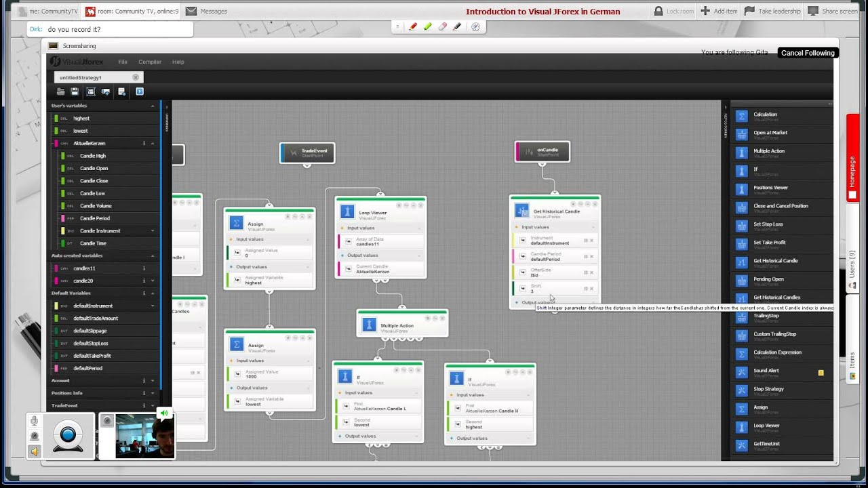Image resolution: width=868 pixels, height=488 pixels.
Task: Click the webcam settings icon
Action: 35,436
